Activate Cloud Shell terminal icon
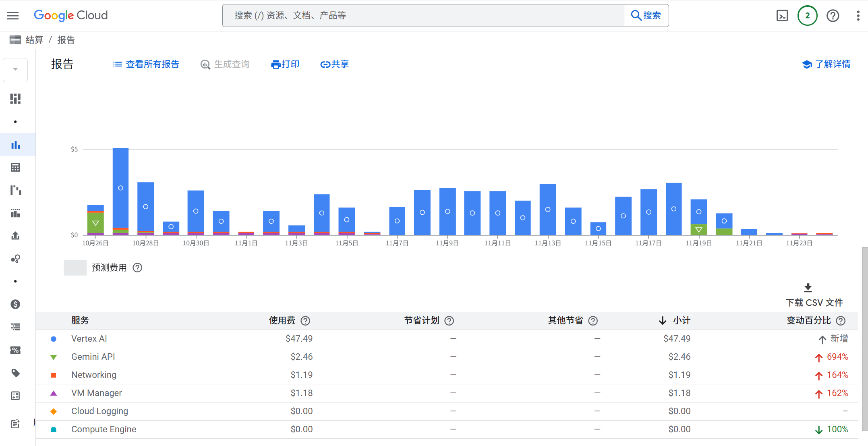This screenshot has height=446, width=868. 782,16
